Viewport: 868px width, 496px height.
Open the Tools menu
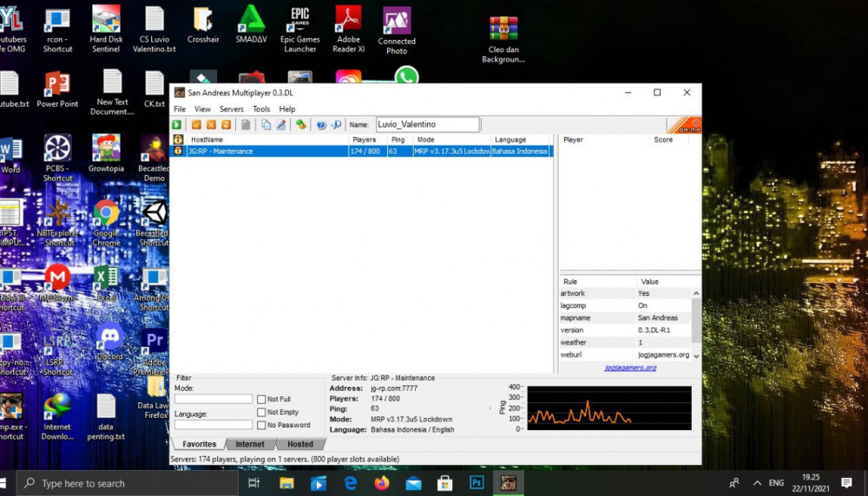pos(261,109)
